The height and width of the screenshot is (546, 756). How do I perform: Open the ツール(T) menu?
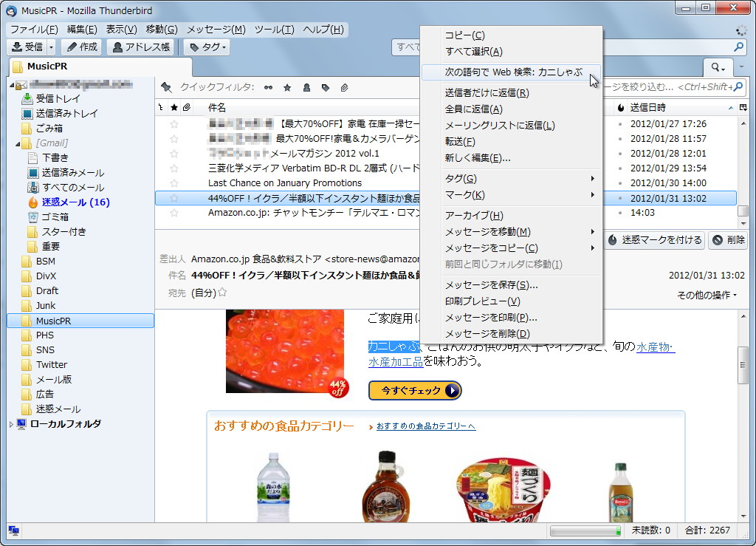coord(274,30)
